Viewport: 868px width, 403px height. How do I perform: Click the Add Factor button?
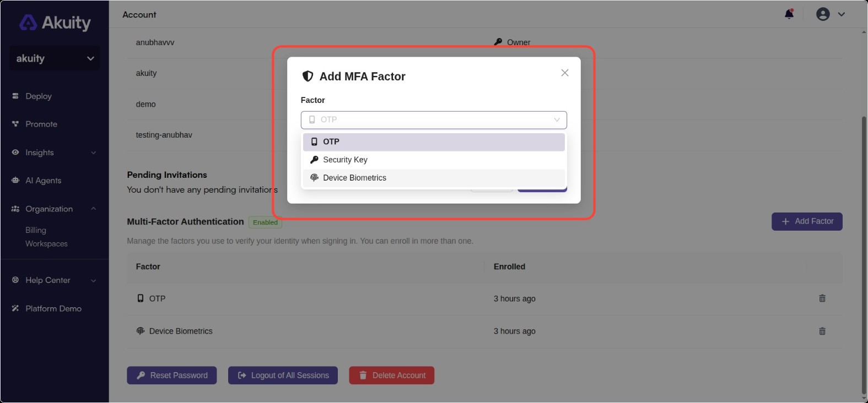(807, 221)
